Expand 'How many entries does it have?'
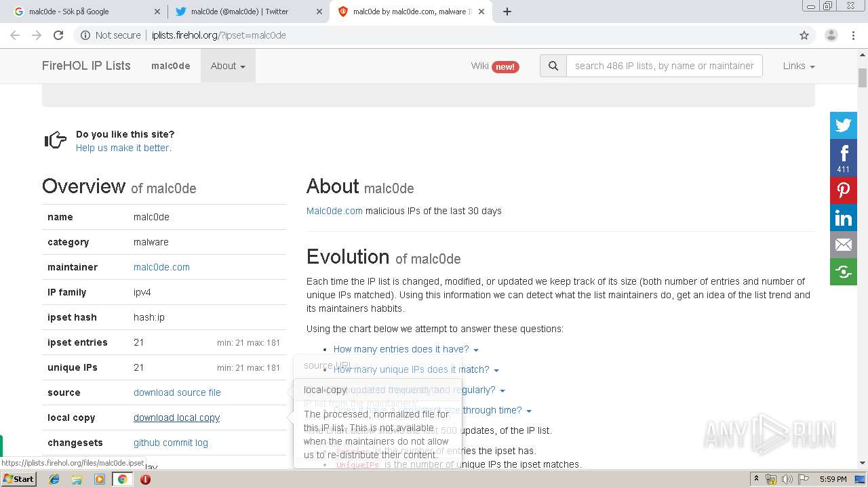This screenshot has height=488, width=868. [406, 349]
